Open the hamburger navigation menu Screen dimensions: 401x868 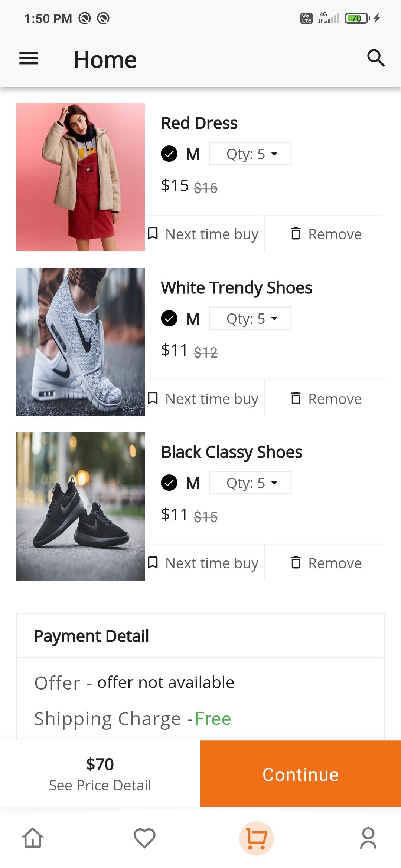(29, 59)
